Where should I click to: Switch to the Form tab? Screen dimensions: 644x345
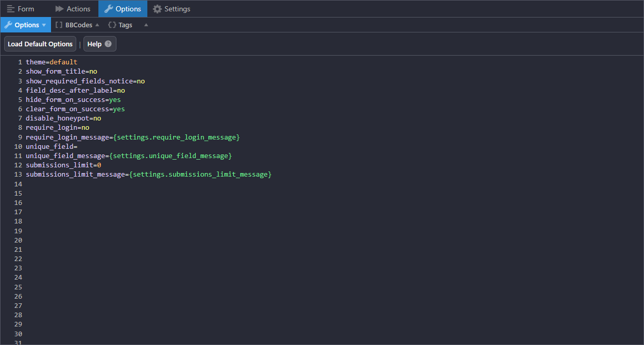tap(21, 9)
